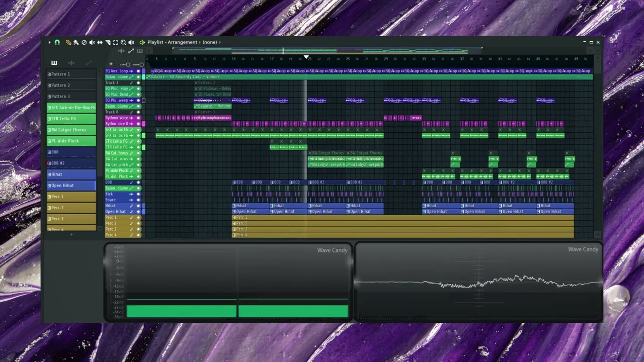The width and height of the screenshot is (644, 362).
Task: Mute the Open Hihat track
Action: point(138,212)
